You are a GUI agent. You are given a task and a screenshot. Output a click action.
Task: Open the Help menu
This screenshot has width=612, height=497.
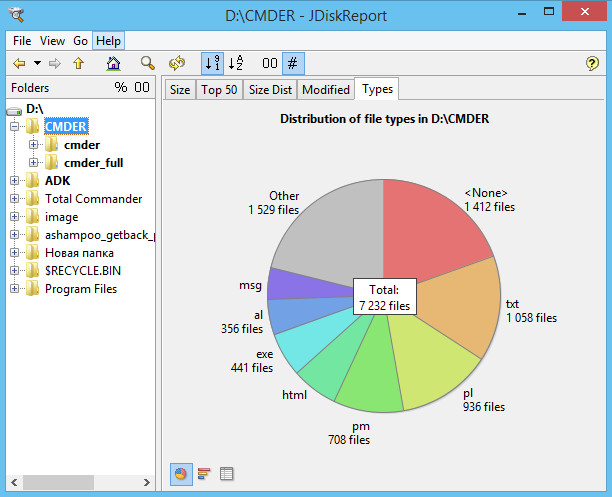click(x=109, y=41)
